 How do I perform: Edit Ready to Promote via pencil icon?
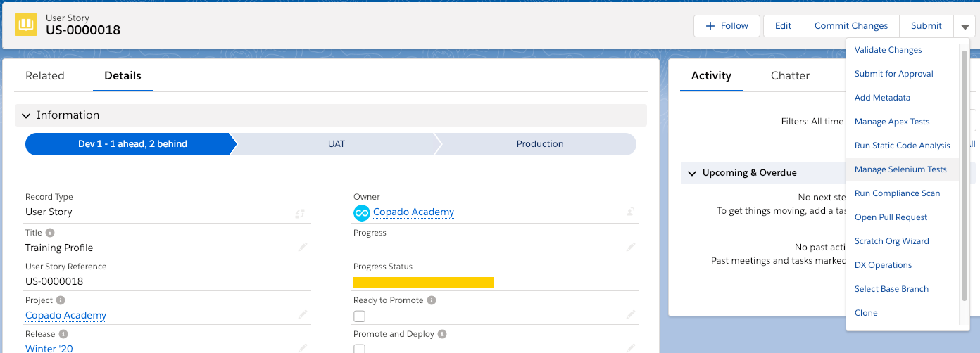click(632, 314)
